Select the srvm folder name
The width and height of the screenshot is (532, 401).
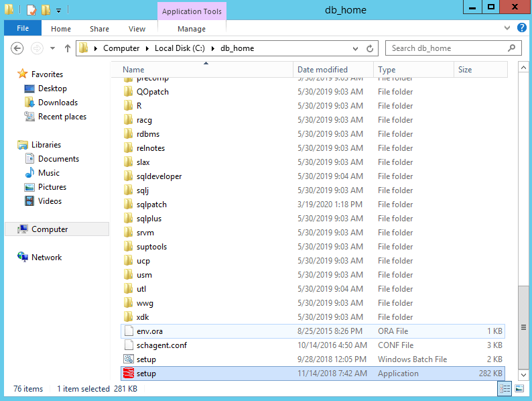145,233
